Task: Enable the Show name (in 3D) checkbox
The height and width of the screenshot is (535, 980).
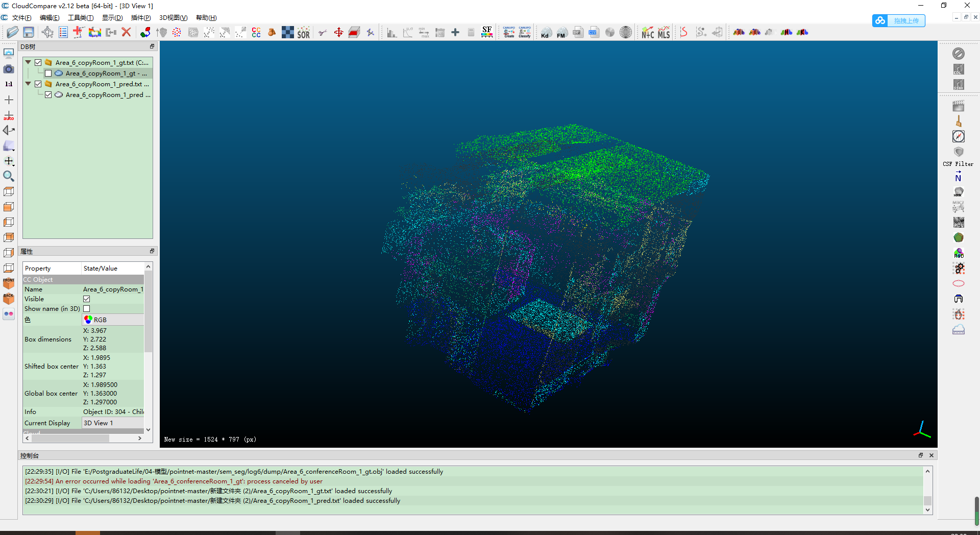Action: [87, 309]
